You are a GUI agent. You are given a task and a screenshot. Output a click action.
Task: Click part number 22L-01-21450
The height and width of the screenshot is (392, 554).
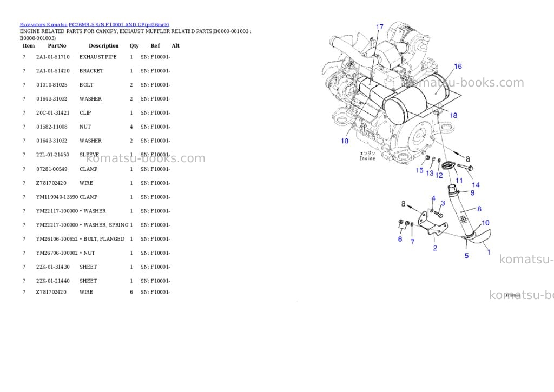pos(52,155)
